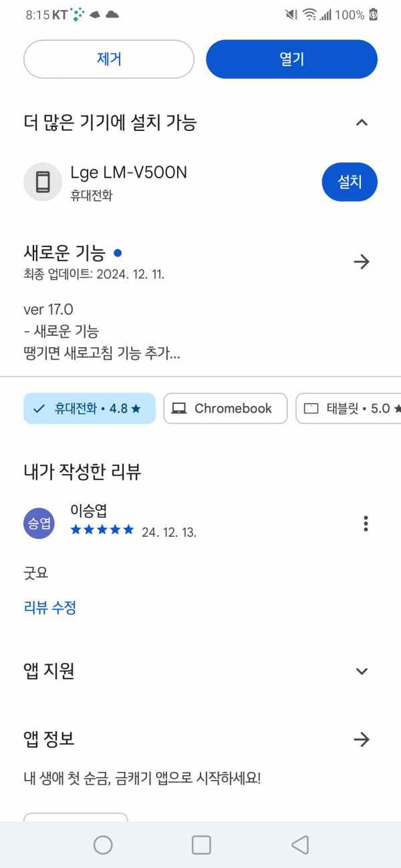Viewport: 401px width, 868px height.
Task: Tap the Lge LM-V500N phone device icon
Action: point(43,182)
